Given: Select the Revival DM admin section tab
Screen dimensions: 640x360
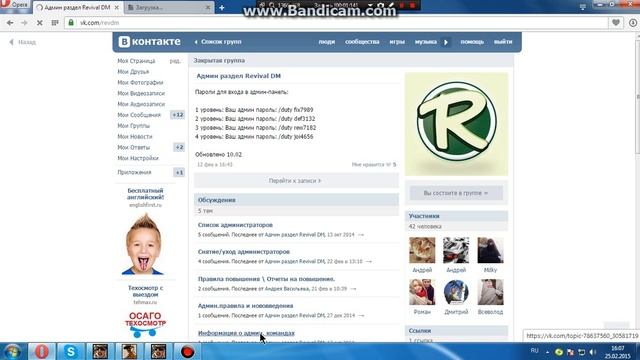Looking at the screenshot, I should coord(77,7).
